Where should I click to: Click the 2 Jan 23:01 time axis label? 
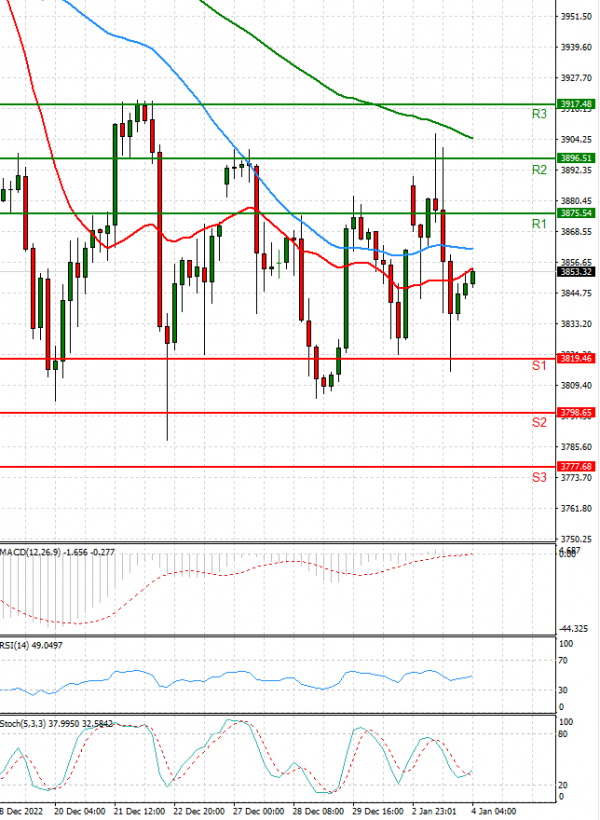click(x=435, y=812)
